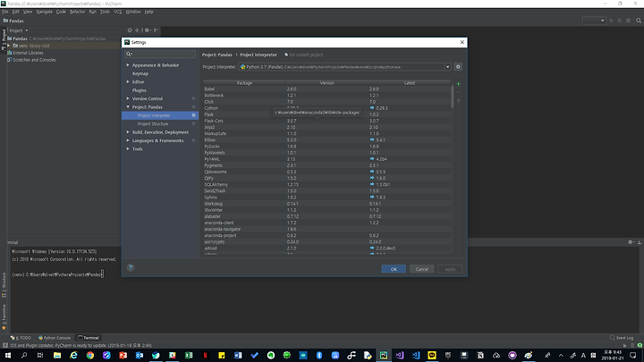Viewport: 644px width, 362px height.
Task: Open Windows Start menu
Action: (8, 356)
